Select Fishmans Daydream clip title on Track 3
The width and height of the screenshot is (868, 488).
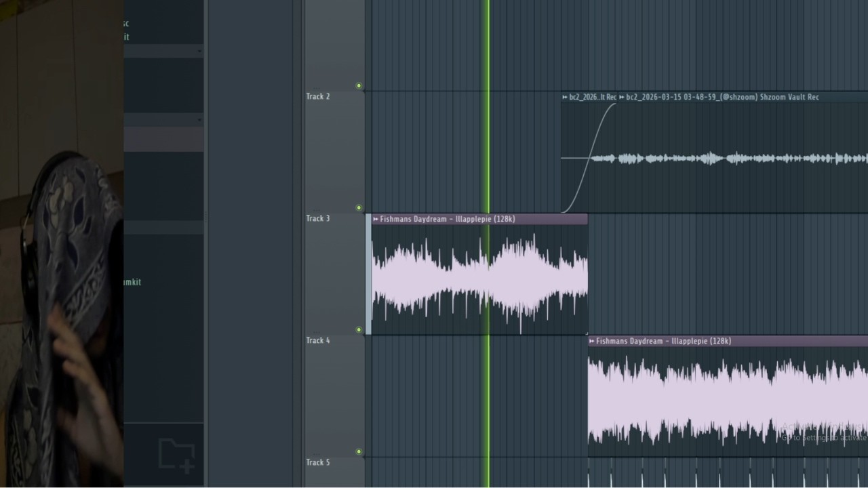point(448,219)
